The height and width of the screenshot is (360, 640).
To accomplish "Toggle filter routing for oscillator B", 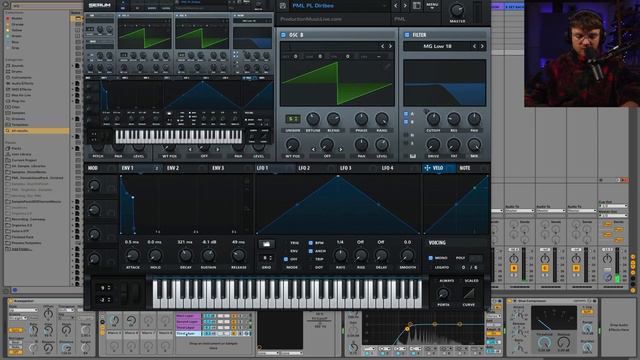I will [x=406, y=122].
